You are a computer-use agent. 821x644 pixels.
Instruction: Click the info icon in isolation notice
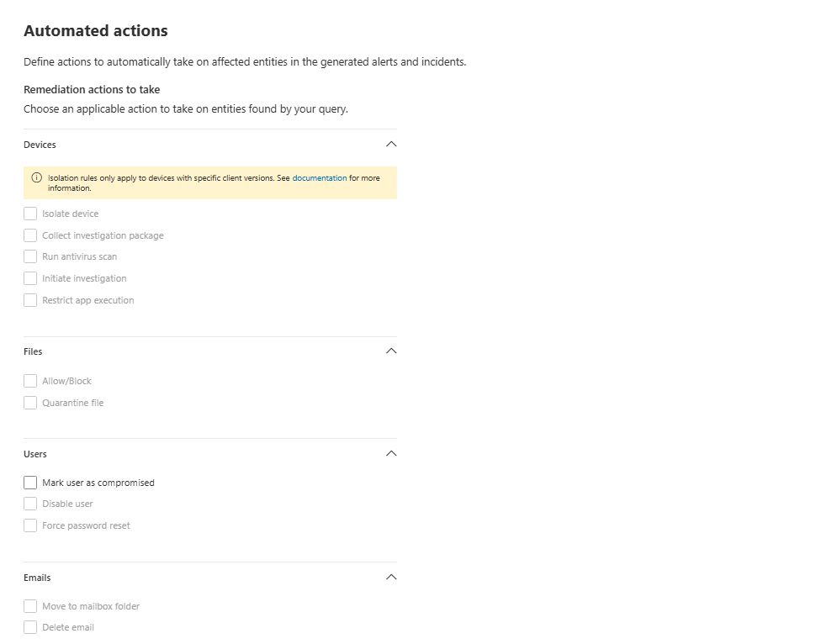coord(36,178)
